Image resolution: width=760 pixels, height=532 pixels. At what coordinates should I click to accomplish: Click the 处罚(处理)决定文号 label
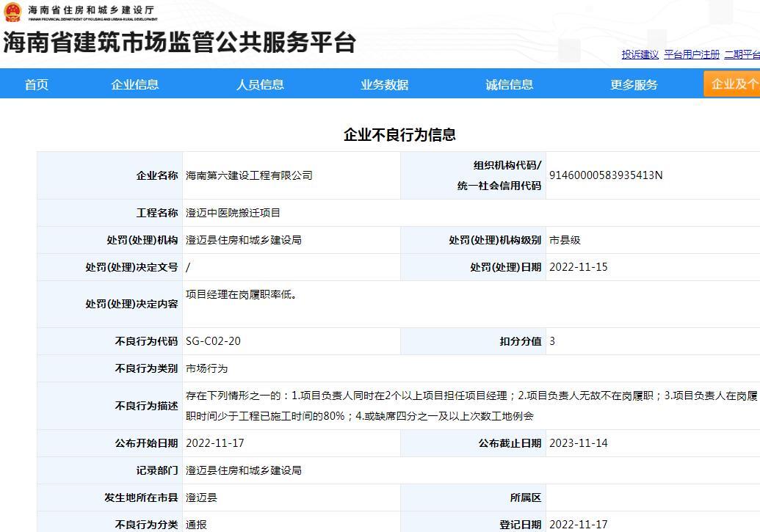click(x=132, y=267)
